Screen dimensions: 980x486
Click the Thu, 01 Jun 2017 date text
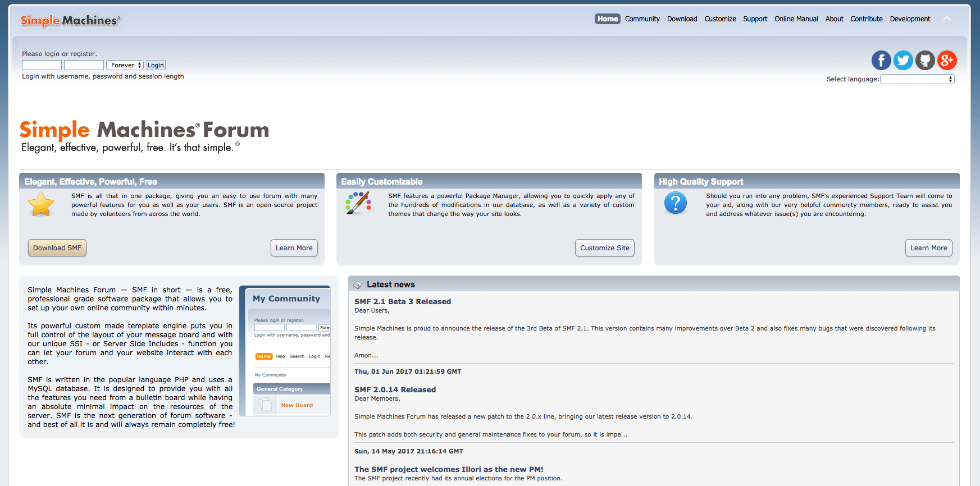(x=408, y=372)
